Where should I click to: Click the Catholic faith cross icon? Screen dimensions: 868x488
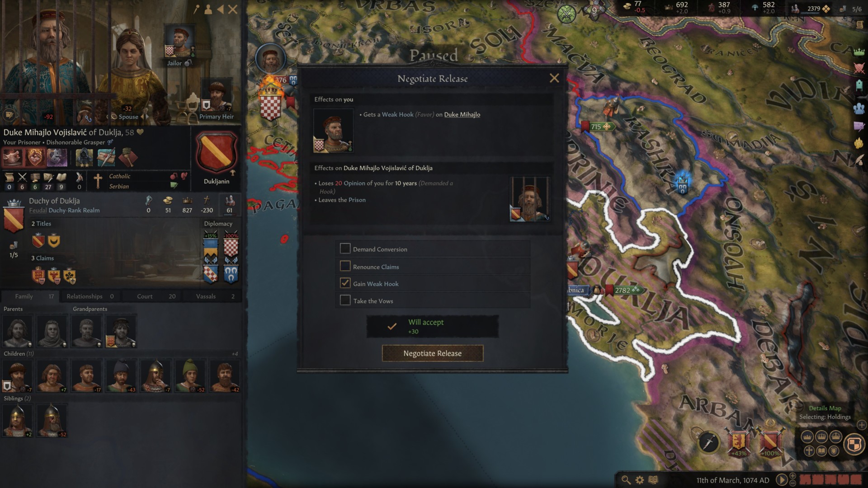[98, 181]
